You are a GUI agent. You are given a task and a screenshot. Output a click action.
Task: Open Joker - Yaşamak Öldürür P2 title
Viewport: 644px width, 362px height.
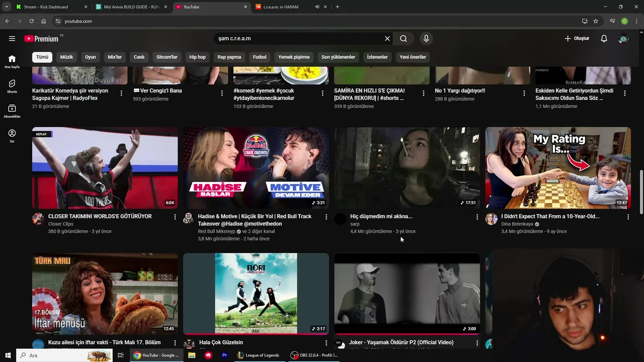401,342
